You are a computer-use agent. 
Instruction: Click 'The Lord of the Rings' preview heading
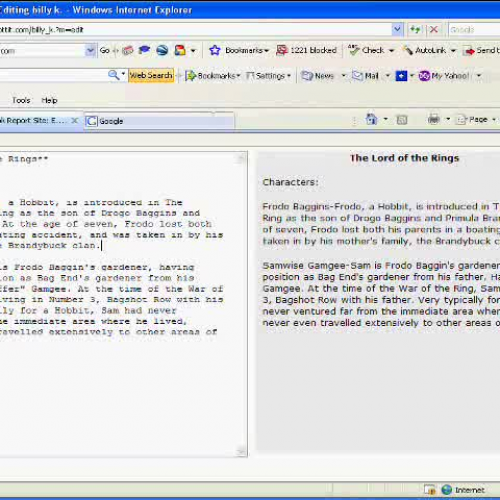click(x=404, y=158)
